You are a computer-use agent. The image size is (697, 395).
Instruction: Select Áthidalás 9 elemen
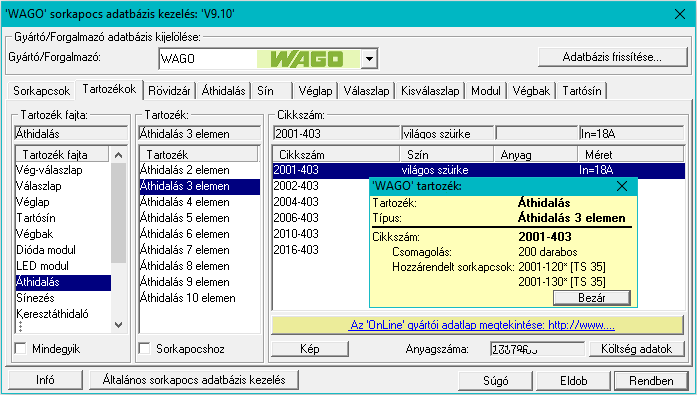(200, 282)
